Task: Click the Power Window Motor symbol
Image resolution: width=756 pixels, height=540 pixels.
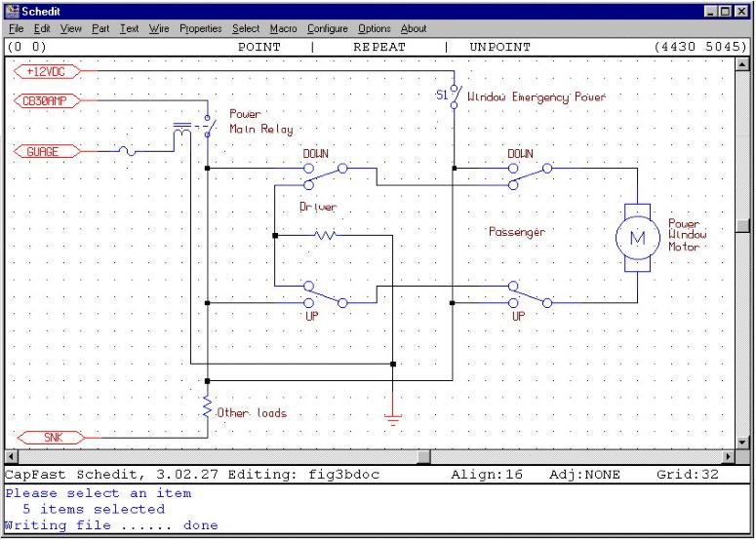Action: pos(636,239)
